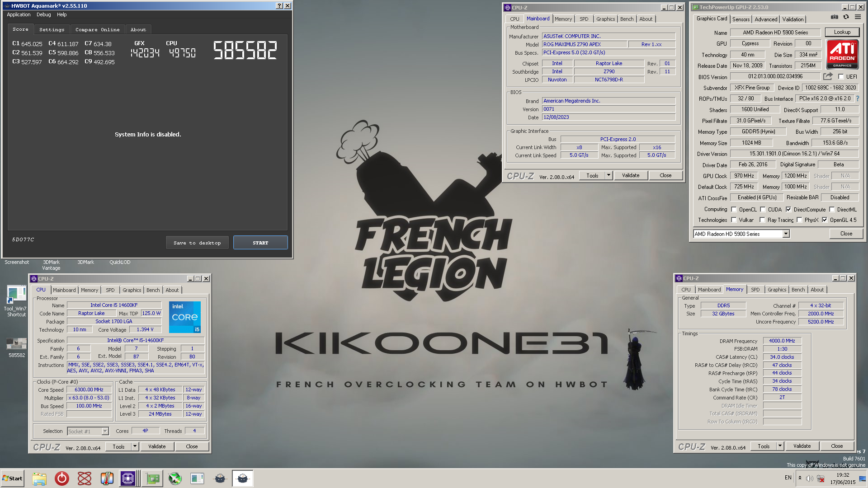Click the ATI Radeon logo in GPU-Z

[x=842, y=54]
